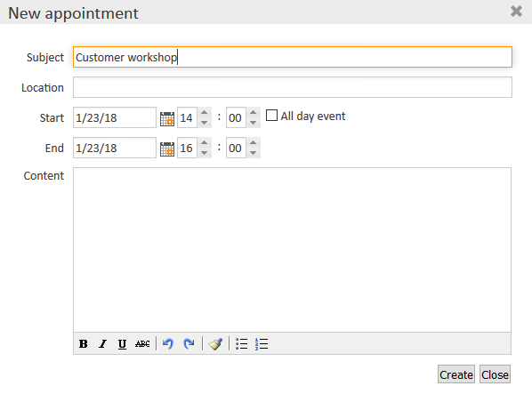The width and height of the screenshot is (532, 402).
Task: Toggle italic formatting in content editor
Action: pyautogui.click(x=103, y=344)
